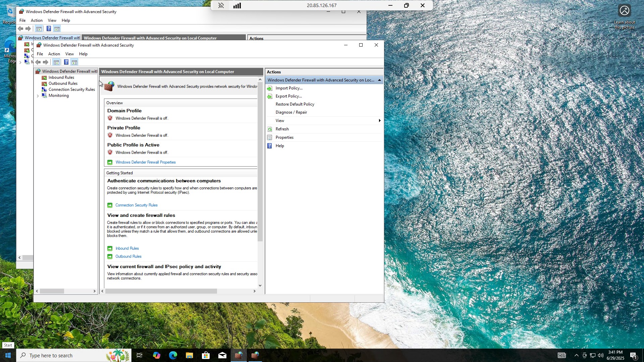Click pin icon on remote connection bar

(x=221, y=5)
